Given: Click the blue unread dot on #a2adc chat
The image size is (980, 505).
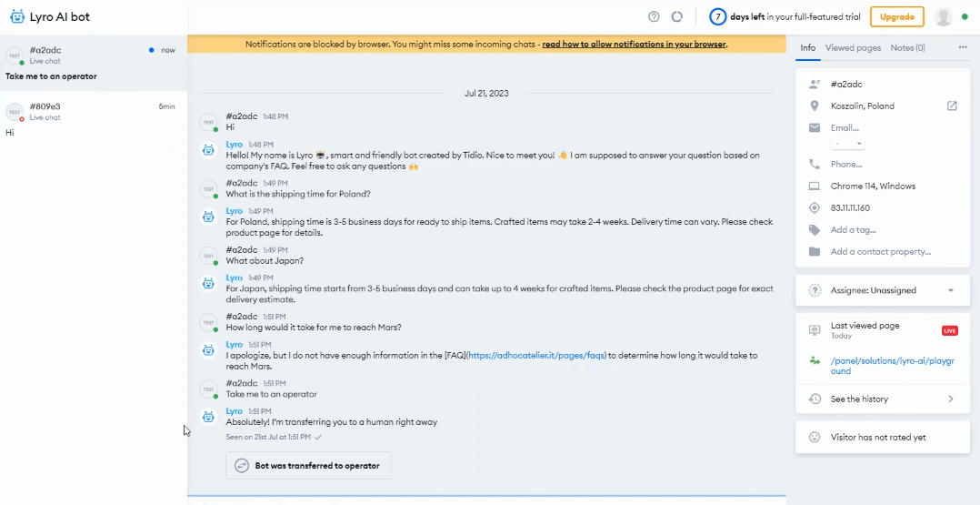Looking at the screenshot, I should click(x=152, y=50).
